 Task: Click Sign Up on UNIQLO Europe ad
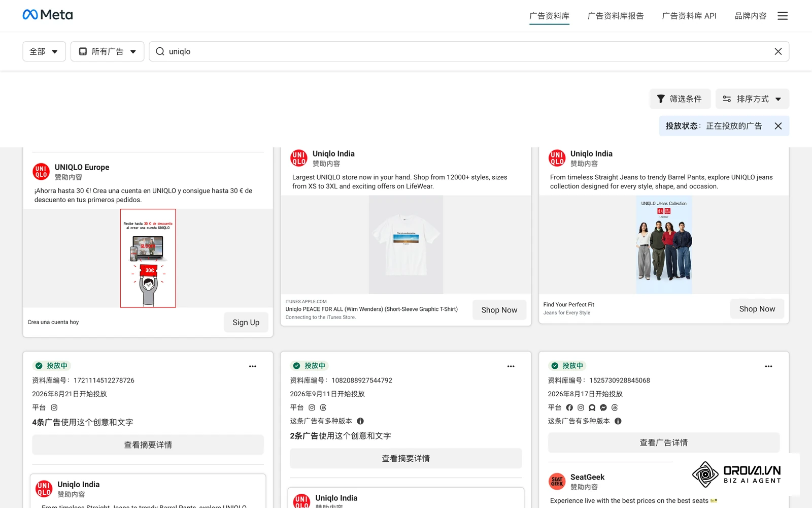coord(246,323)
